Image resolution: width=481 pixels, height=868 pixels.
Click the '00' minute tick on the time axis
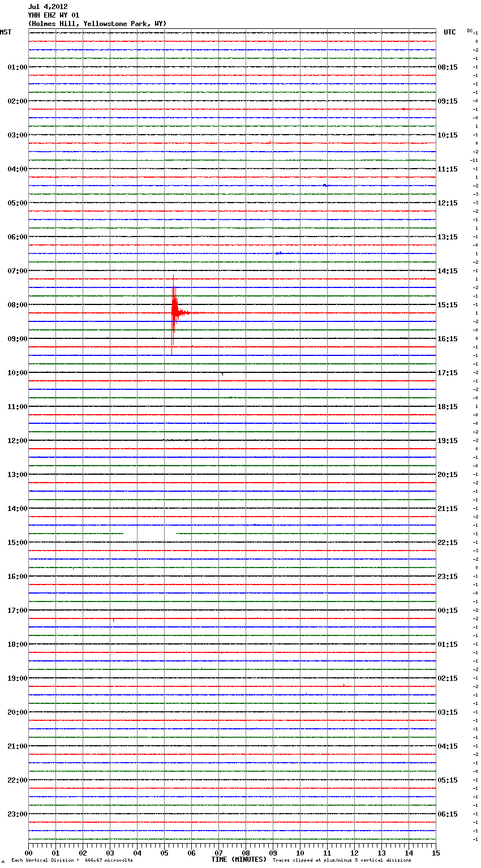28,853
